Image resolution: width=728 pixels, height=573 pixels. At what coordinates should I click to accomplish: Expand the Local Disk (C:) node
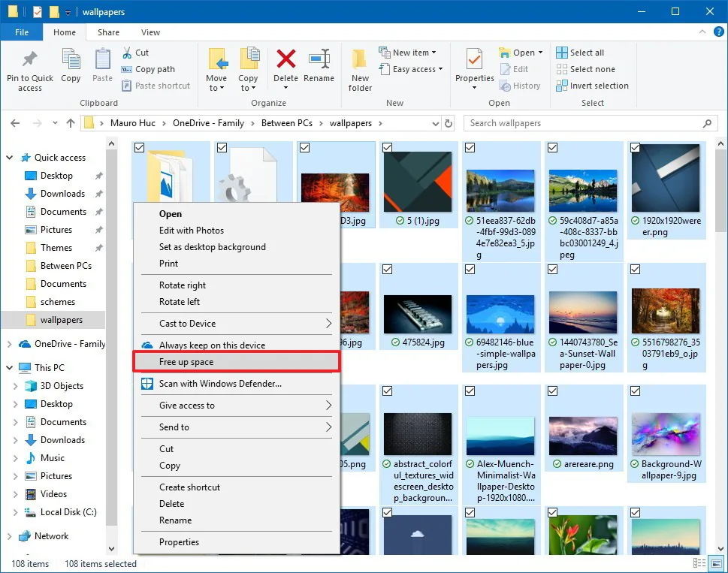(15, 512)
